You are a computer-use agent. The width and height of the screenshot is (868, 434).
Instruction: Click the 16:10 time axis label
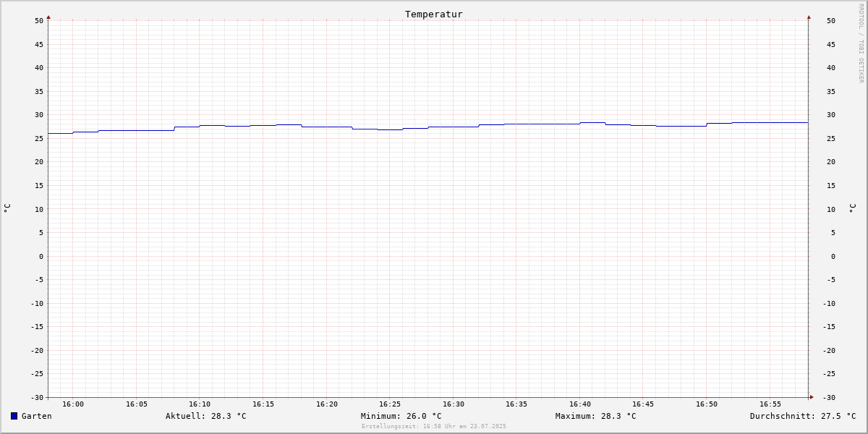click(x=200, y=404)
